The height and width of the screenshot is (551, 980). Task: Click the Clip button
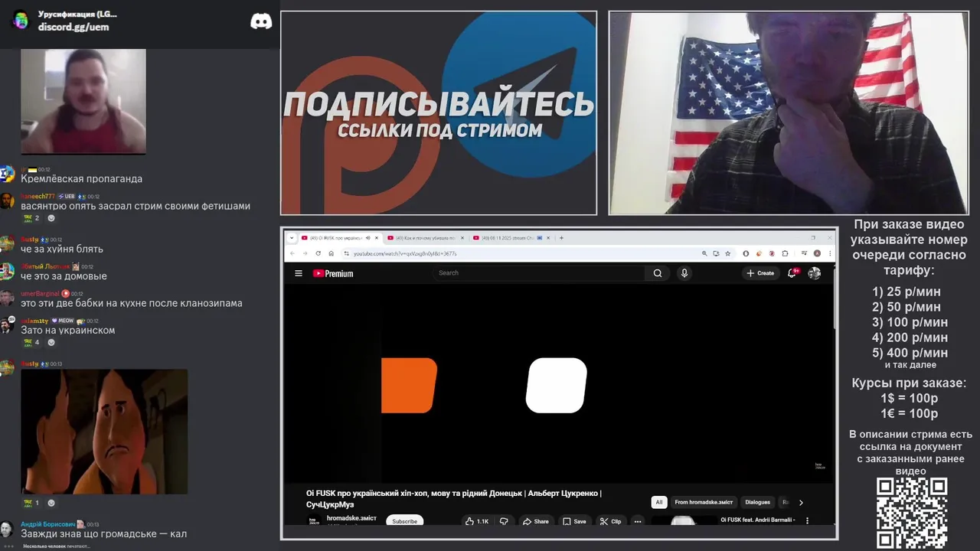coord(610,521)
